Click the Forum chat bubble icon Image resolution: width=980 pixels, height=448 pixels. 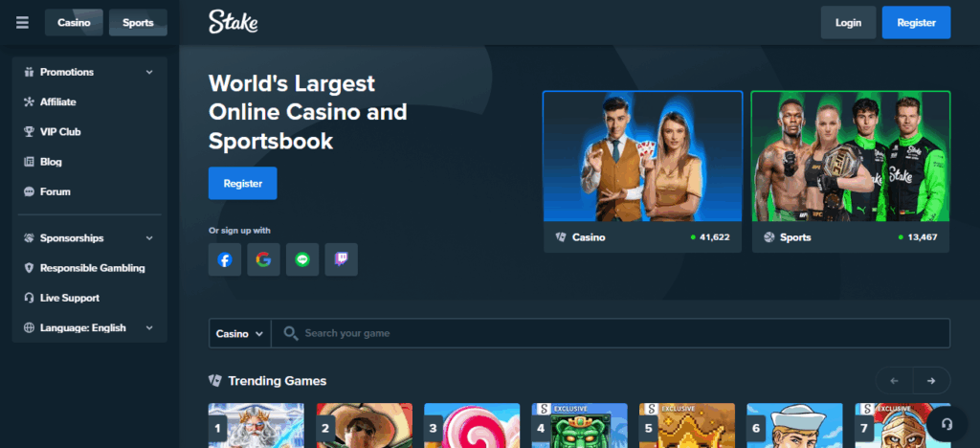point(29,191)
